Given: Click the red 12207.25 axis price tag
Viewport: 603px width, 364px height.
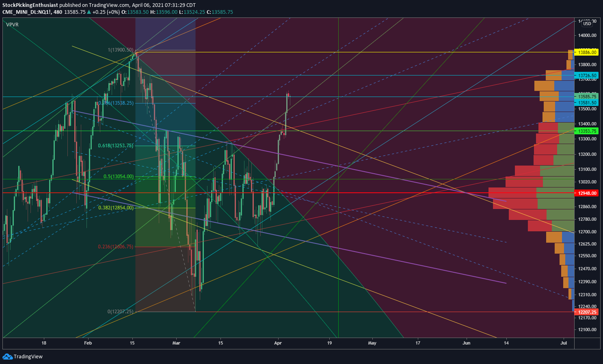Looking at the screenshot, I should coord(587,312).
